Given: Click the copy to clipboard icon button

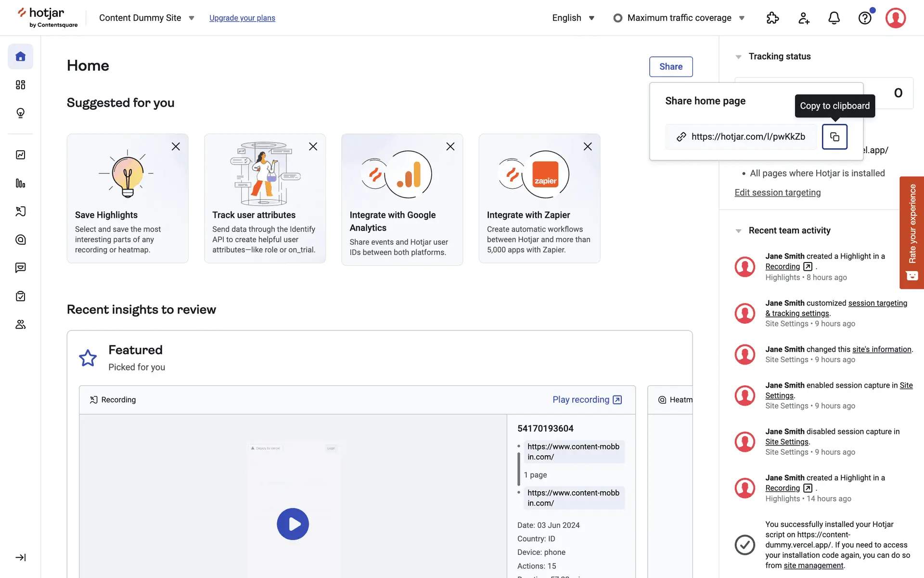Looking at the screenshot, I should tap(834, 137).
